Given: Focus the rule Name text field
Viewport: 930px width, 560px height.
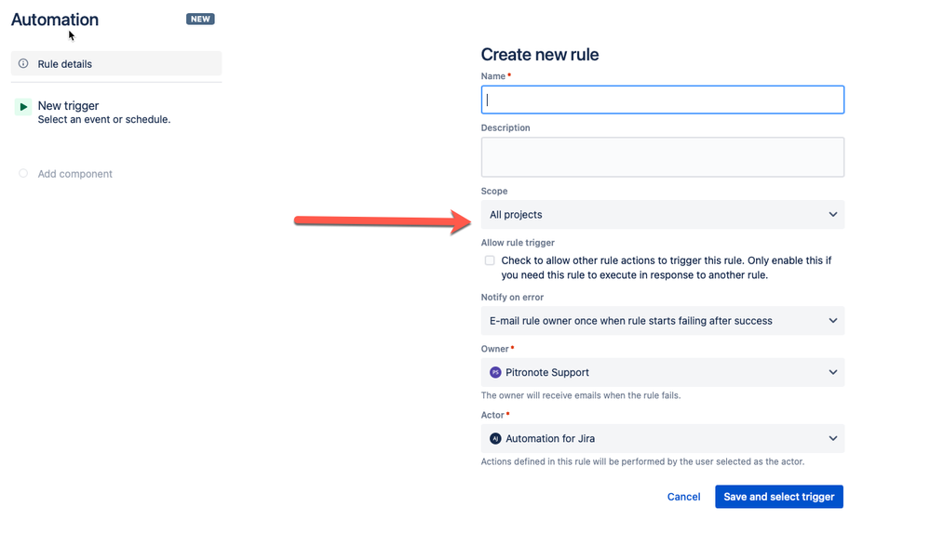Looking at the screenshot, I should (662, 100).
